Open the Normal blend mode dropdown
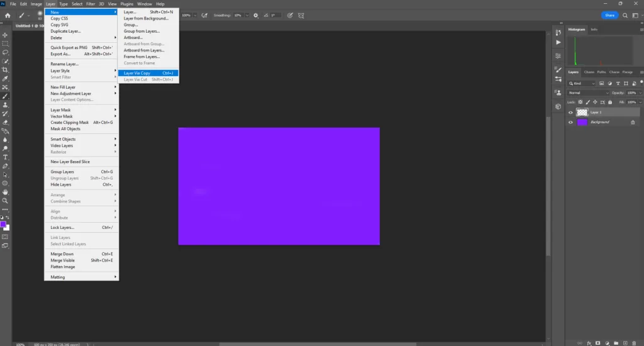The width and height of the screenshot is (644, 346). (588, 93)
